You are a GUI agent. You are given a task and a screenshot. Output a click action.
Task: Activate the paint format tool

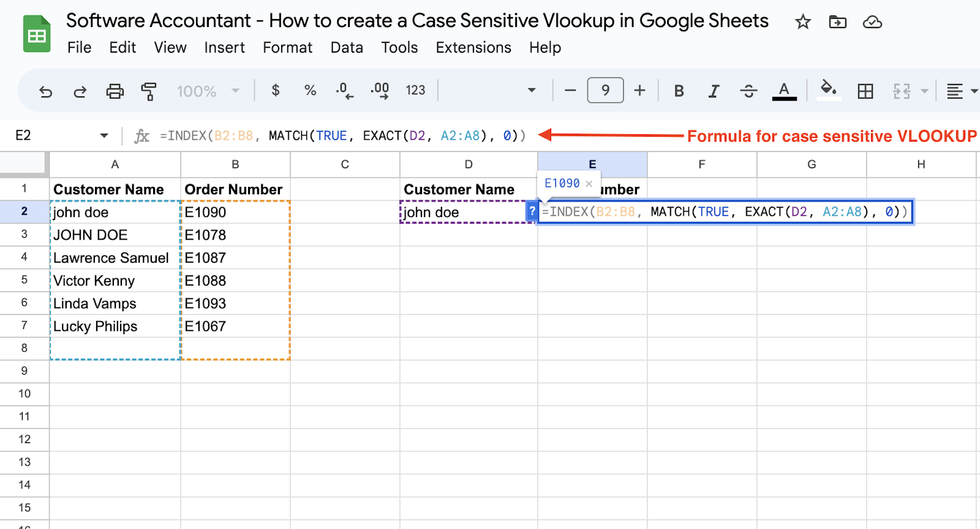[149, 91]
